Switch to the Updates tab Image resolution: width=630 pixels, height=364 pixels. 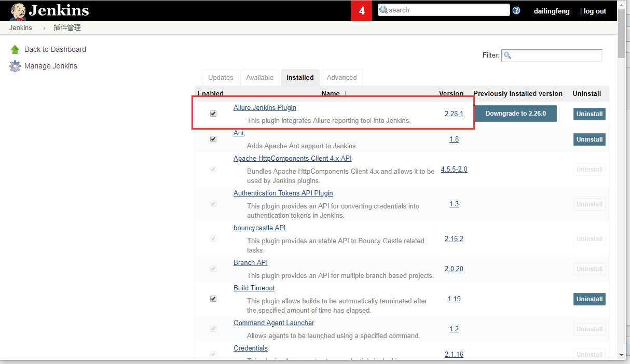click(x=221, y=77)
